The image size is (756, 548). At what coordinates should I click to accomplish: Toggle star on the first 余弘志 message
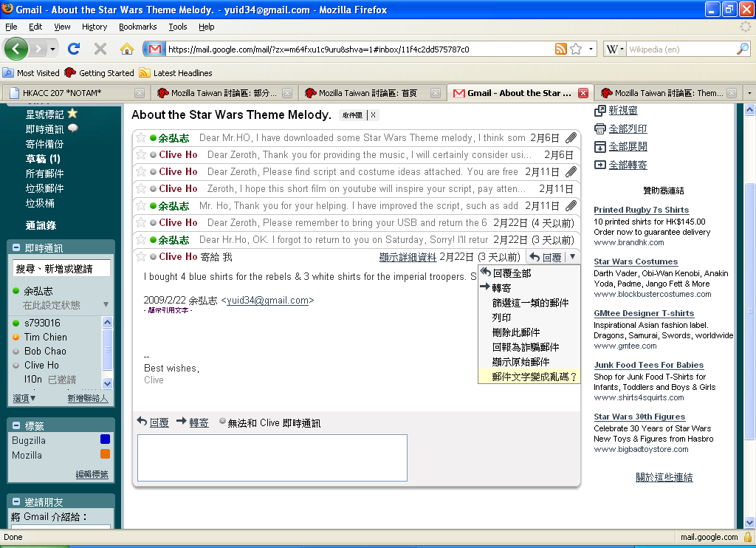coord(141,138)
